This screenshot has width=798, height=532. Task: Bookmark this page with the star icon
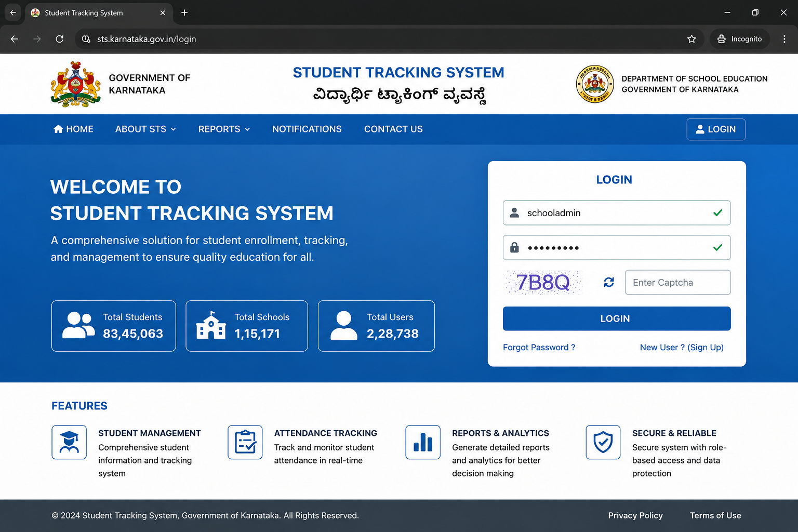[691, 39]
